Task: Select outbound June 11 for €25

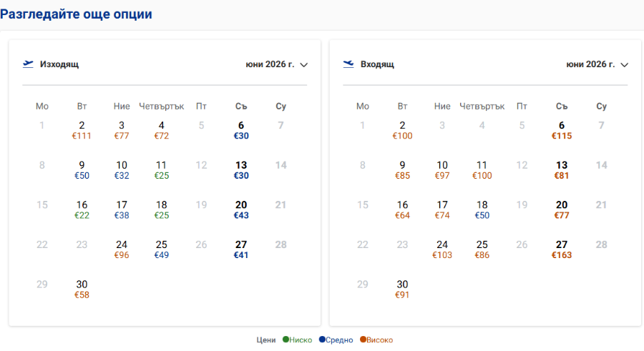Action: (x=162, y=170)
